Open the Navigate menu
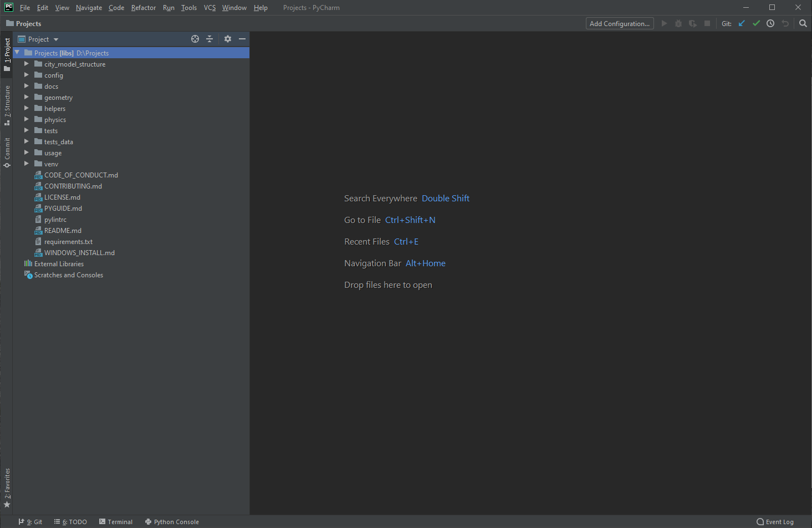Image resolution: width=812 pixels, height=528 pixels. point(89,8)
